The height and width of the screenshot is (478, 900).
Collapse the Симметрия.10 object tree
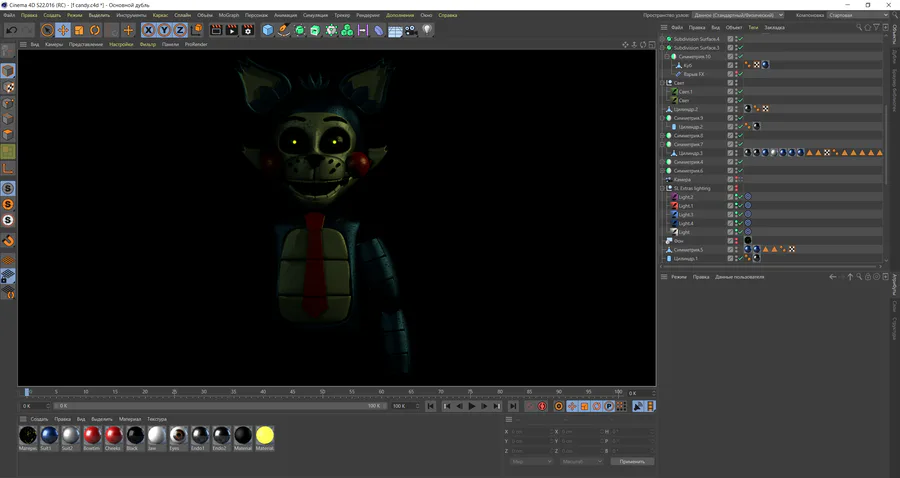click(667, 56)
